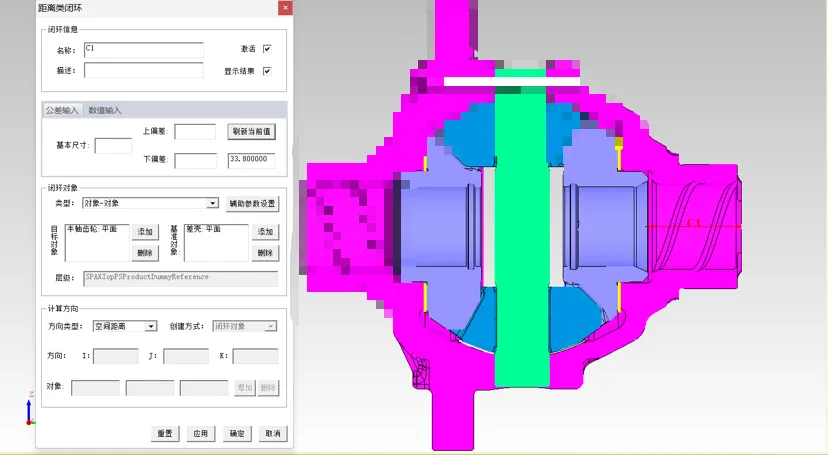Click the 基本尺寸 input field
Viewport: 828px width, 455px height.
point(113,146)
